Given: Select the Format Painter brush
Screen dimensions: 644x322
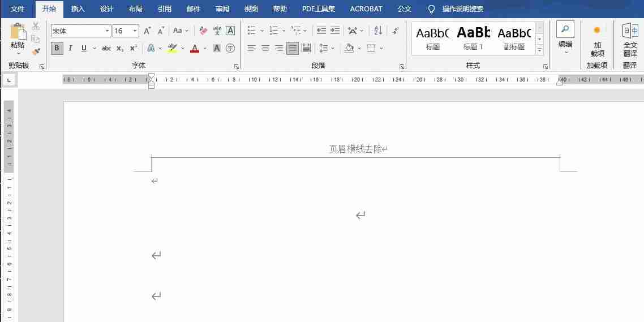Looking at the screenshot, I should click(36, 51).
